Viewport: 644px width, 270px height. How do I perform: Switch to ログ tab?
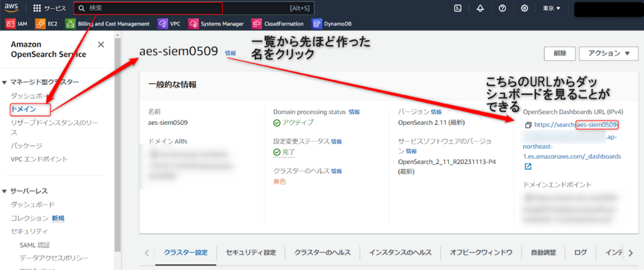pos(581,252)
